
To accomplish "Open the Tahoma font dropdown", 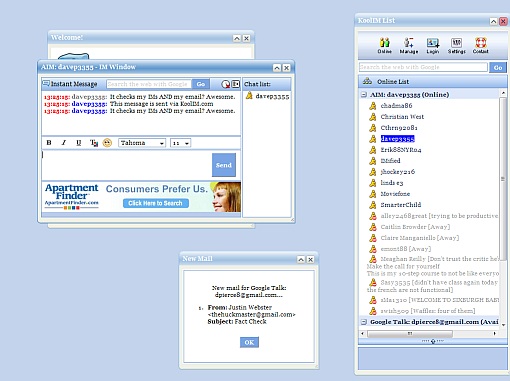I will point(142,143).
